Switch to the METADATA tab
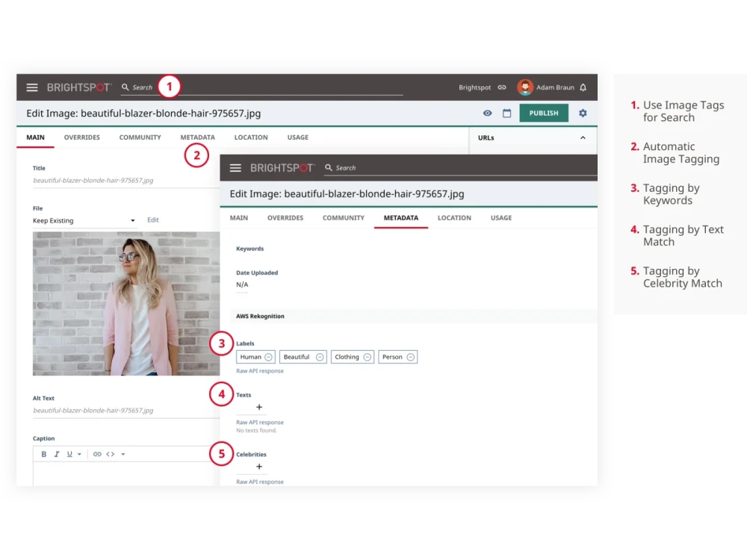The image size is (747, 560). click(x=401, y=217)
